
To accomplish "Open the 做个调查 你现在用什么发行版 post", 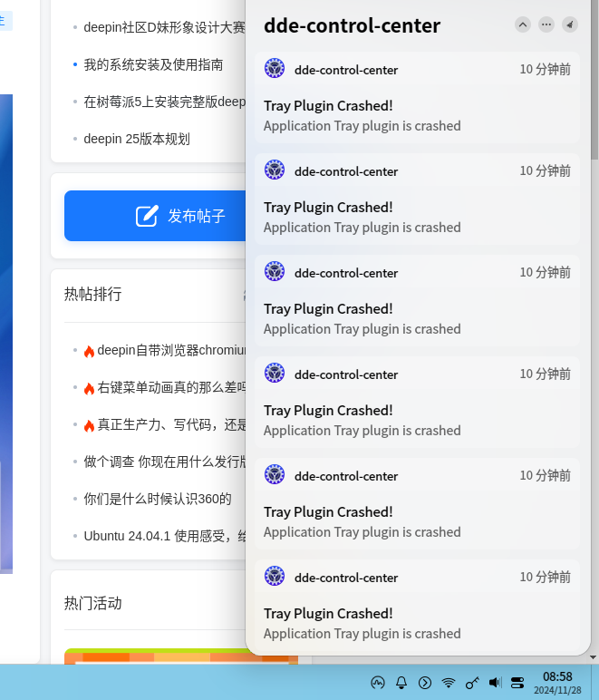I will 164,462.
